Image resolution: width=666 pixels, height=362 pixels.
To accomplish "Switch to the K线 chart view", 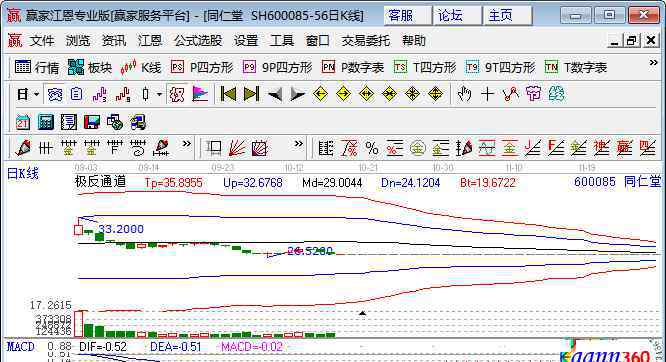I will [x=141, y=68].
